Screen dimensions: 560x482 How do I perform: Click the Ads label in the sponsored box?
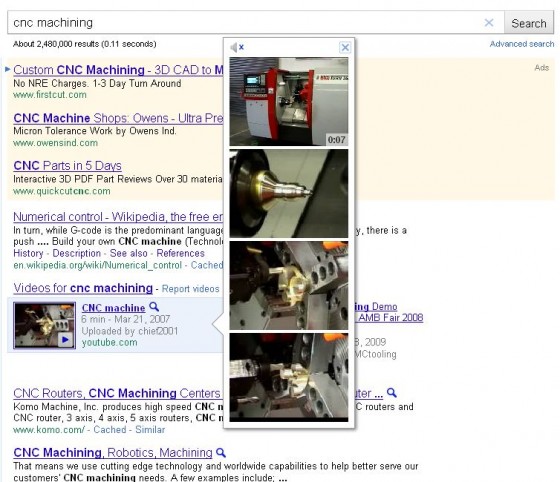pyautogui.click(x=541, y=68)
